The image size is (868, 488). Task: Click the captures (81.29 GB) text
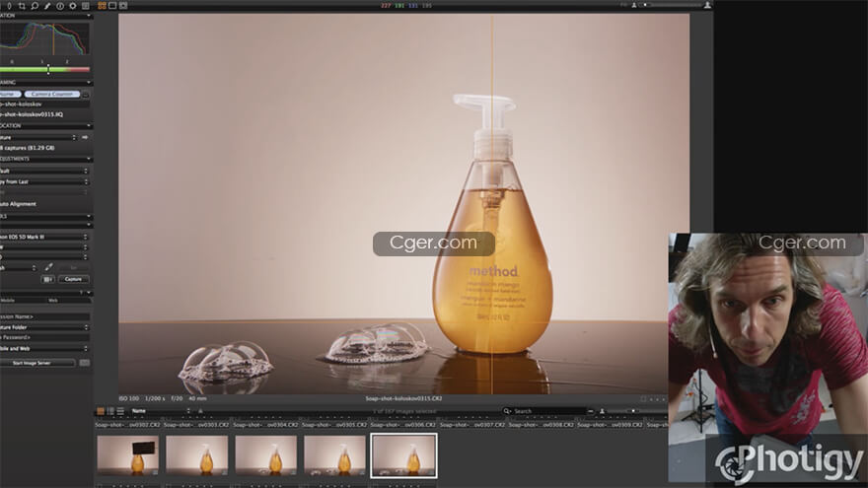(x=28, y=148)
